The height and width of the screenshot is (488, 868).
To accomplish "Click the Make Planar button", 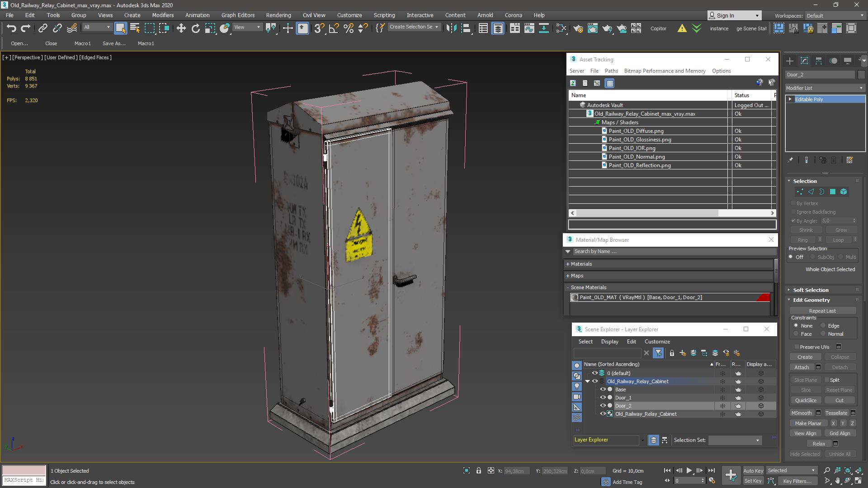I will (x=808, y=423).
